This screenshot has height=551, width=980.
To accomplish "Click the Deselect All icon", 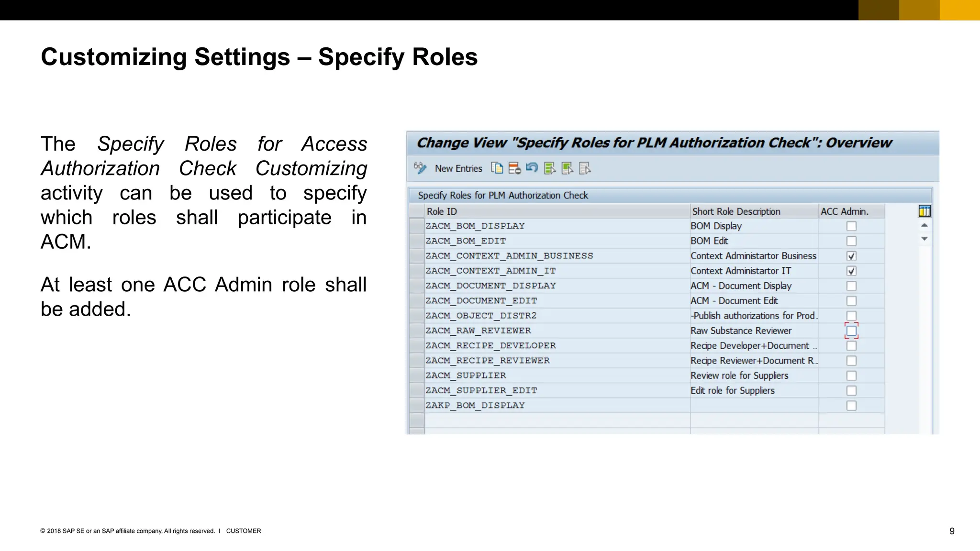I will [x=585, y=168].
